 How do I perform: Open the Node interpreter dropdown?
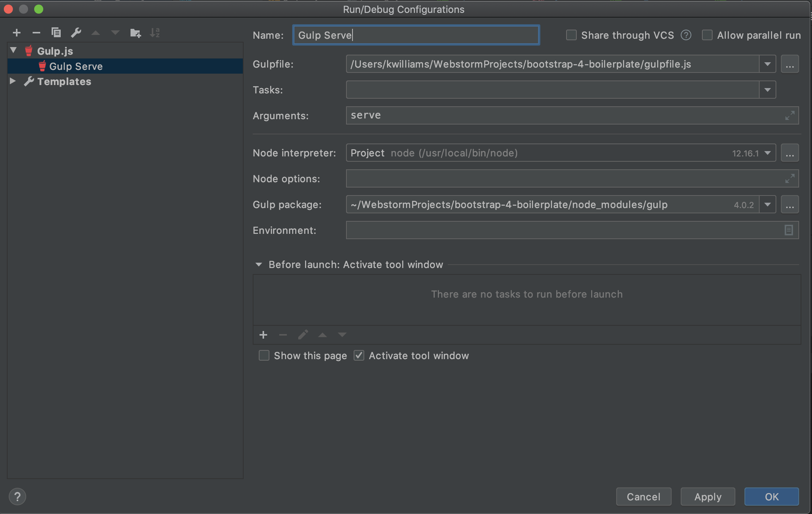[767, 153]
